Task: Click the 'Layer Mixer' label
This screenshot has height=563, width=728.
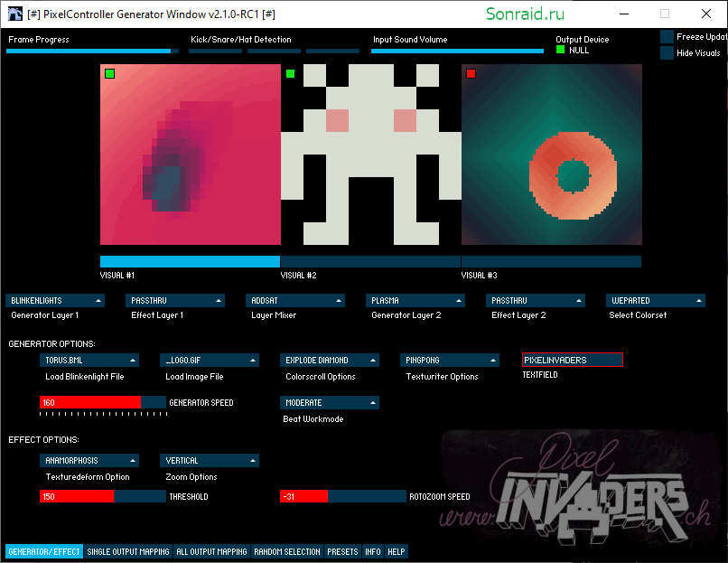Action: [274, 315]
